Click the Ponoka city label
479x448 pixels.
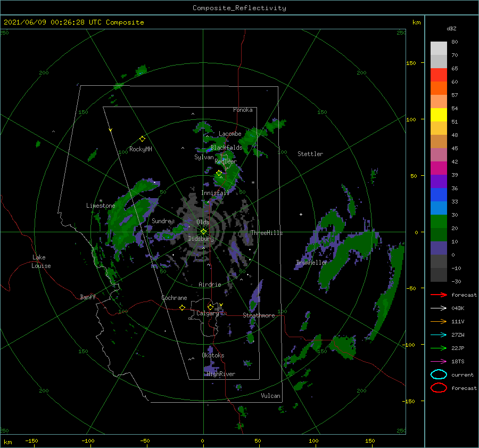[243, 110]
